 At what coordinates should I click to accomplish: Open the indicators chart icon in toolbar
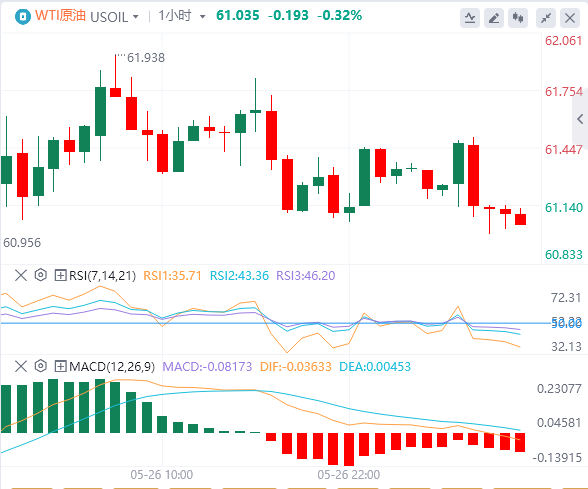coord(470,18)
